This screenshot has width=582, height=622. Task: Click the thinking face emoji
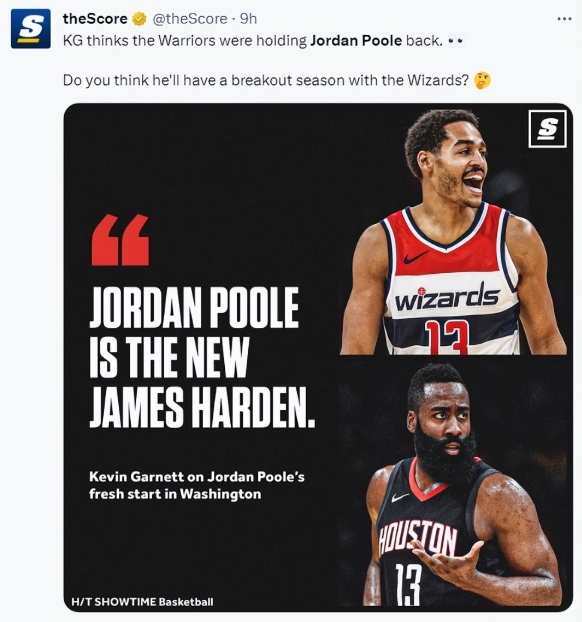(482, 81)
